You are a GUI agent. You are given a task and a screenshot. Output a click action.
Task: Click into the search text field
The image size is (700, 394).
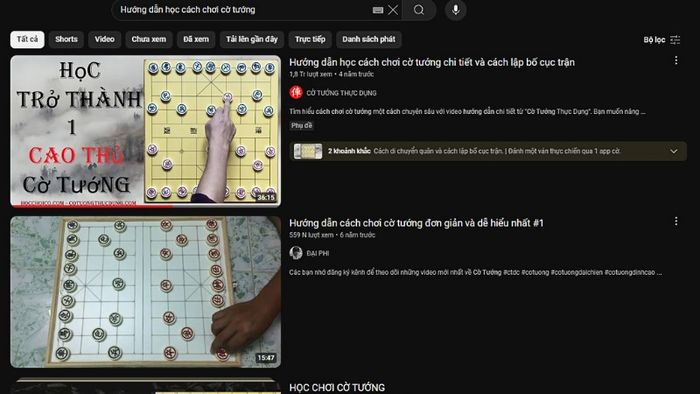tap(243, 10)
